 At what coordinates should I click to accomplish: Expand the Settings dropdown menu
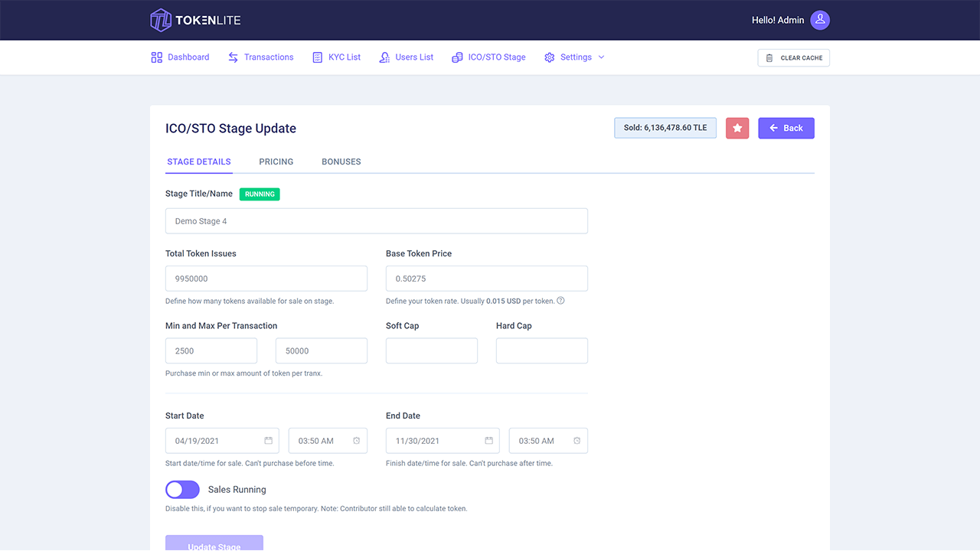point(575,57)
